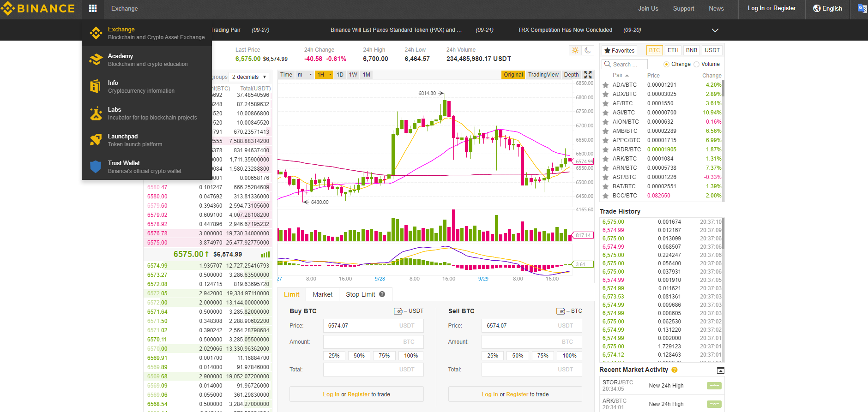Click the Stop-Limit help question icon
868x412 pixels.
382,294
